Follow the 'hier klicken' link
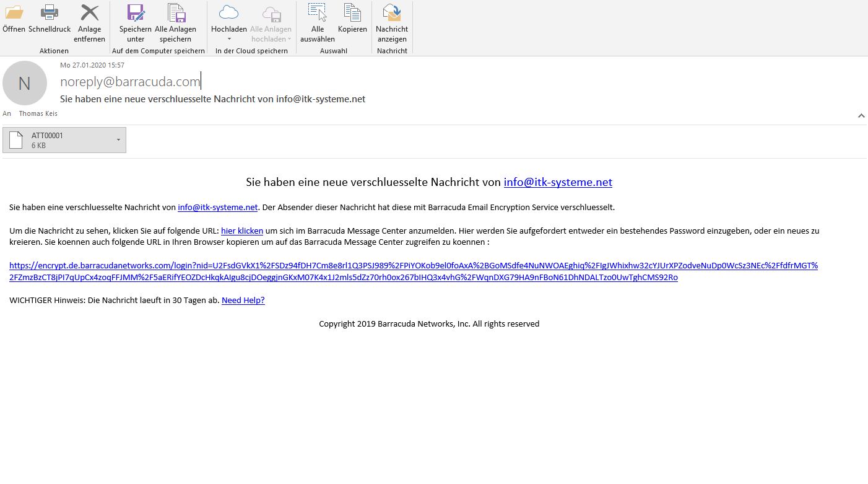Screen dimensions: 868x484 (242, 231)
